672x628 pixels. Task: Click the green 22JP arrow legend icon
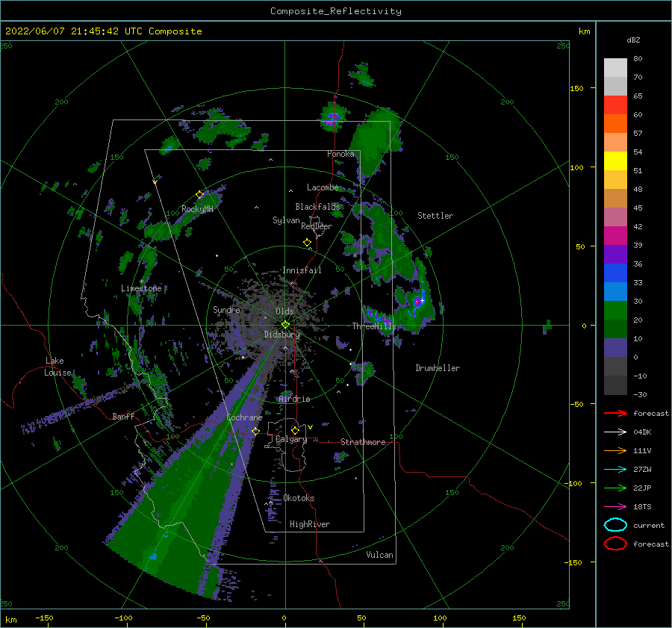point(615,488)
